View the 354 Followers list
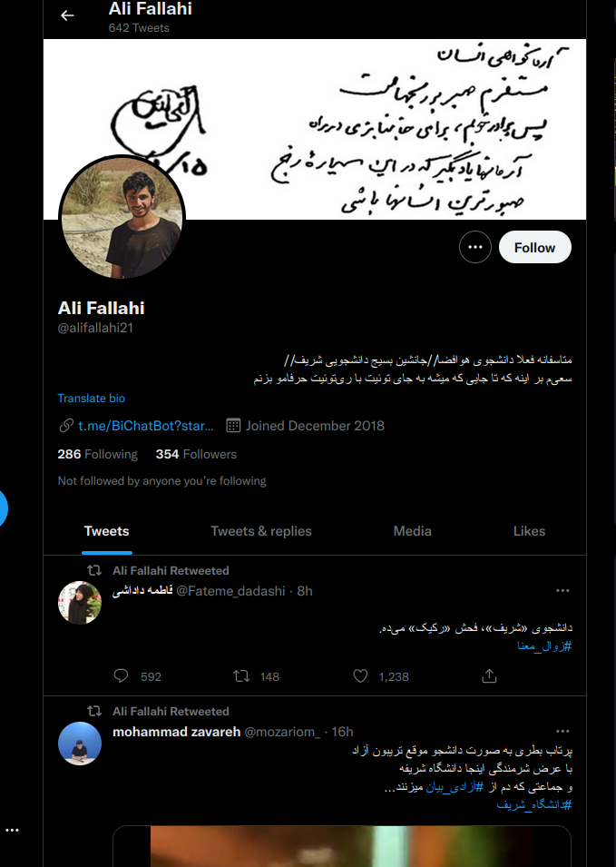Image resolution: width=616 pixels, height=867 pixels. click(196, 454)
